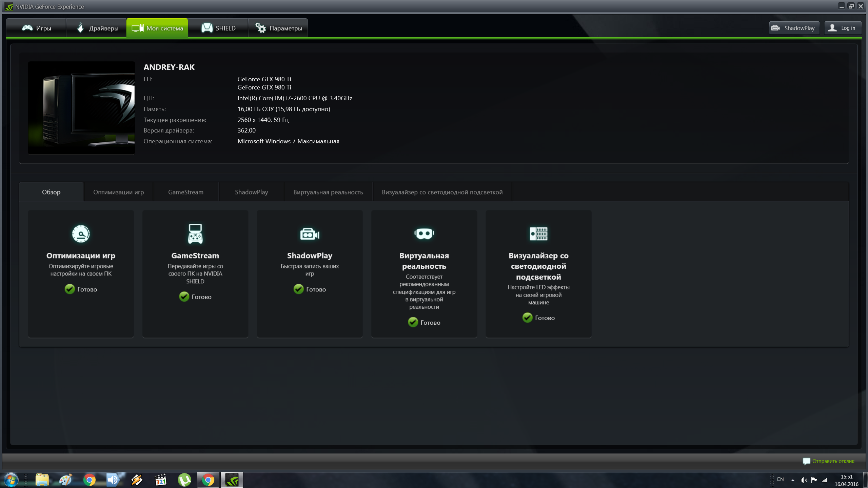Open uTorrent from the taskbar
Screen dimensions: 868x488
[x=184, y=480]
